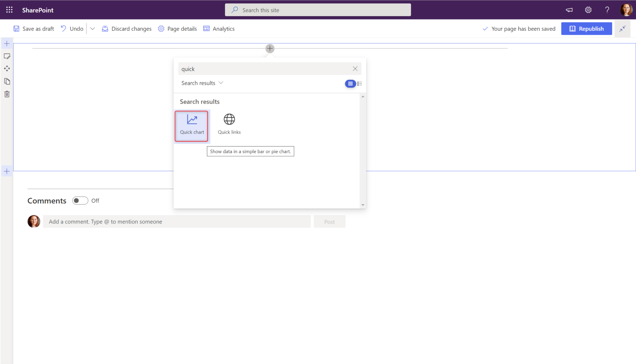The image size is (636, 364).
Task: Clear the 'quick' search text with X
Action: (x=355, y=69)
